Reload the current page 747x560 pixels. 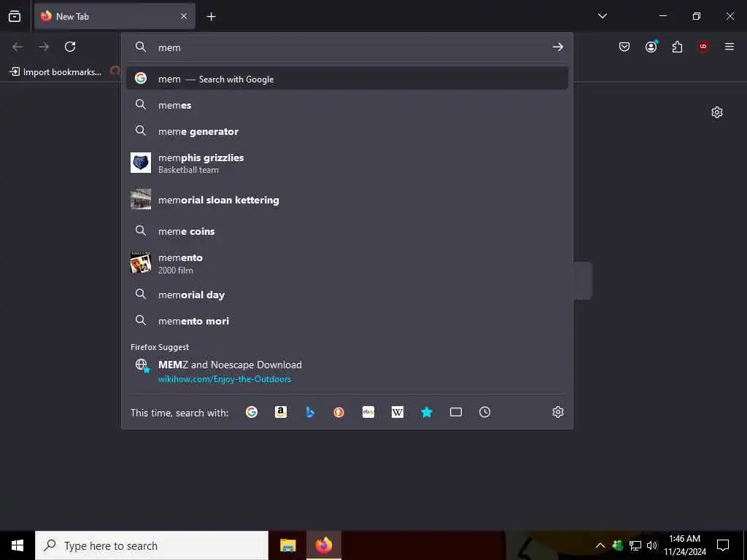(70, 47)
